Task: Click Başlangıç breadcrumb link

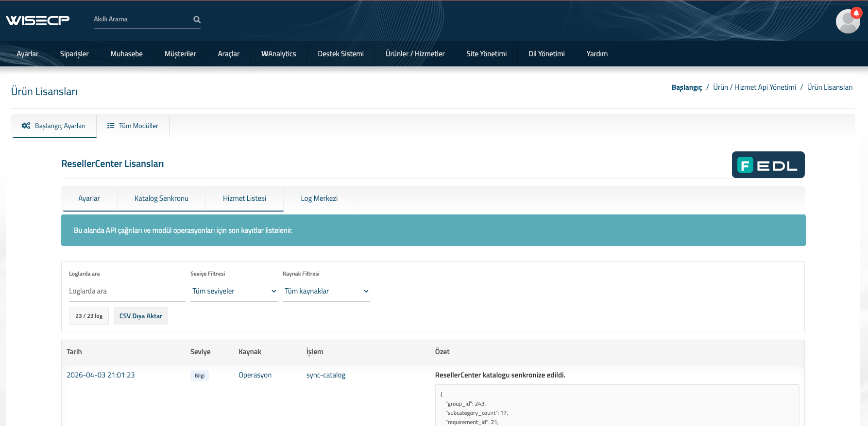Action: click(686, 87)
